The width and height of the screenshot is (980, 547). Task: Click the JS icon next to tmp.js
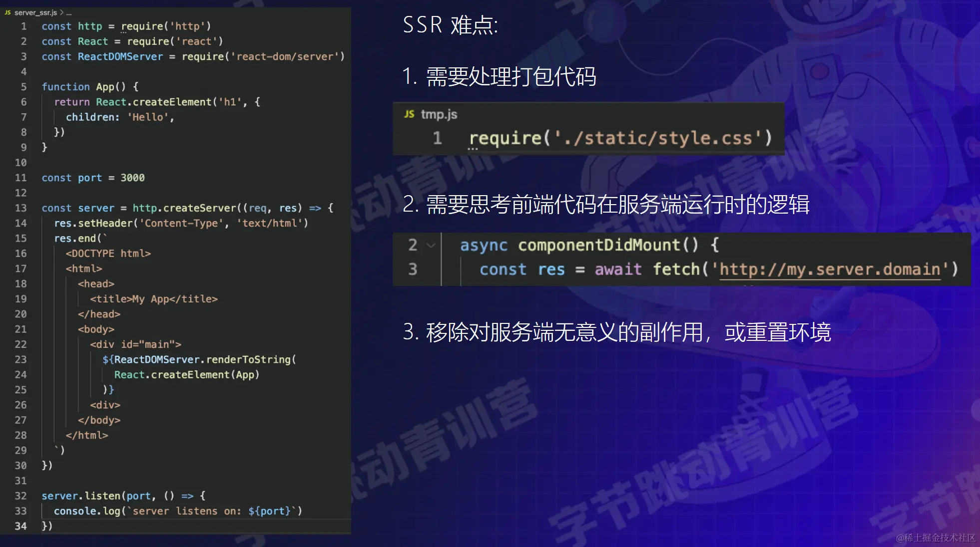[x=409, y=114]
